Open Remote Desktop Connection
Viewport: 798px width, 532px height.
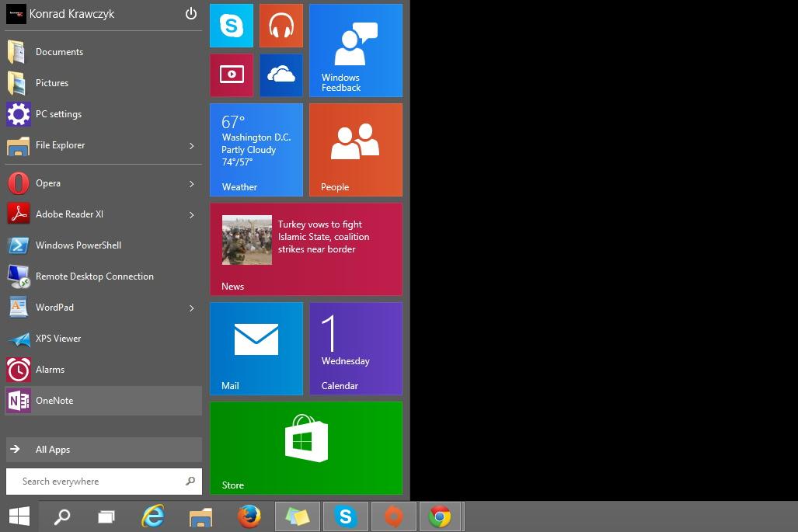103,276
